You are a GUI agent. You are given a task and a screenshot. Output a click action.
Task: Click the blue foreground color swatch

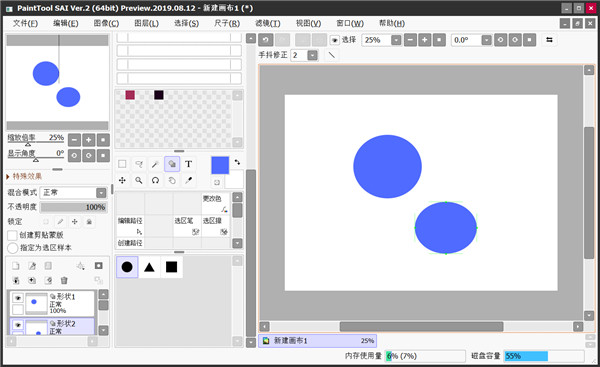pos(220,165)
